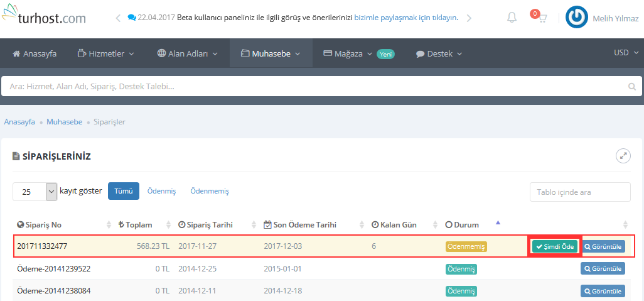Open the records-per-page dropdown
The width and height of the screenshot is (644, 301).
pos(35,192)
